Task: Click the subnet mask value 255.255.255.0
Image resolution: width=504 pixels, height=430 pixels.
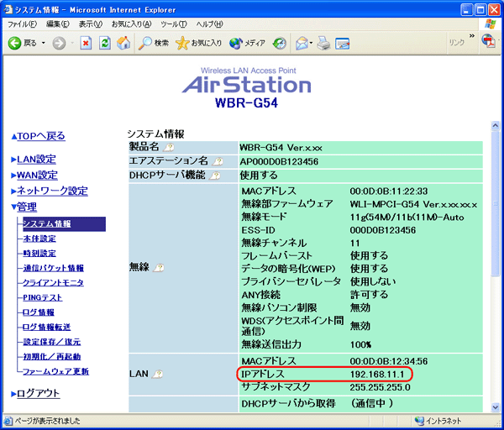Action: pyautogui.click(x=380, y=387)
